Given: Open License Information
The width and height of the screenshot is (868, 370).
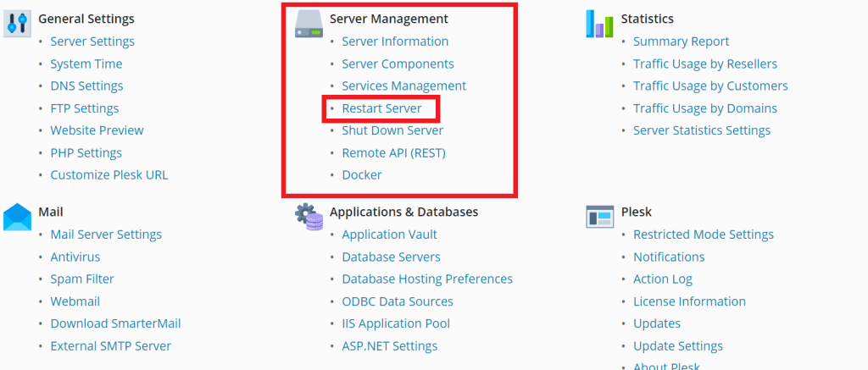Looking at the screenshot, I should click(689, 301).
